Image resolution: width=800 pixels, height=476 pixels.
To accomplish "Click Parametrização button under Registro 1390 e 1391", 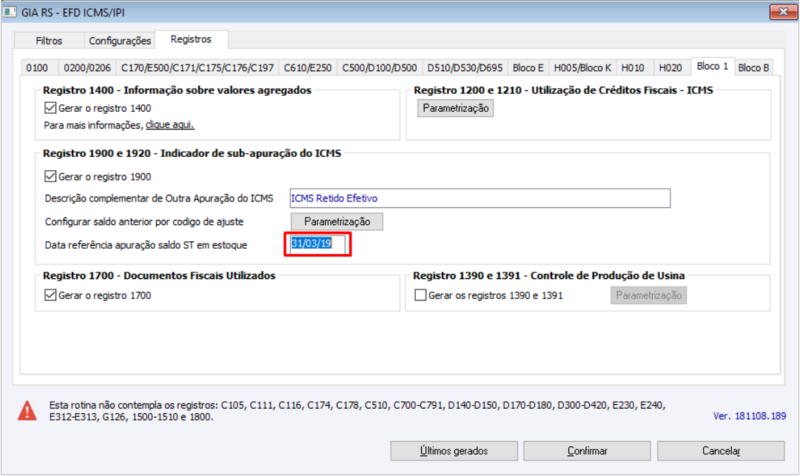I will [x=648, y=295].
